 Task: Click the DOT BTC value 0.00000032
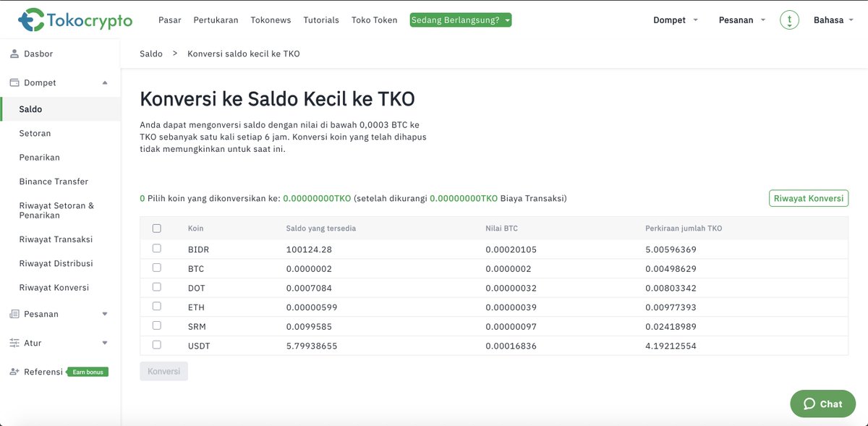[511, 288]
